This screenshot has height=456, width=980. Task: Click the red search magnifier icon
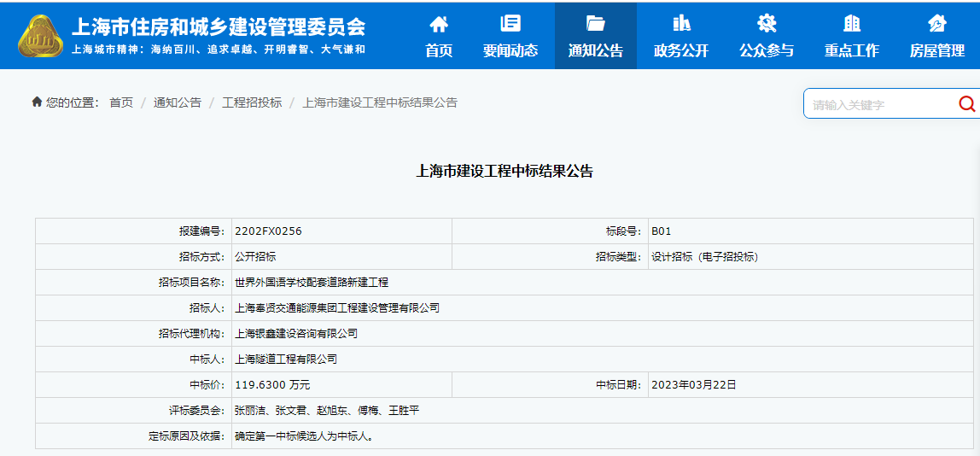click(x=966, y=104)
